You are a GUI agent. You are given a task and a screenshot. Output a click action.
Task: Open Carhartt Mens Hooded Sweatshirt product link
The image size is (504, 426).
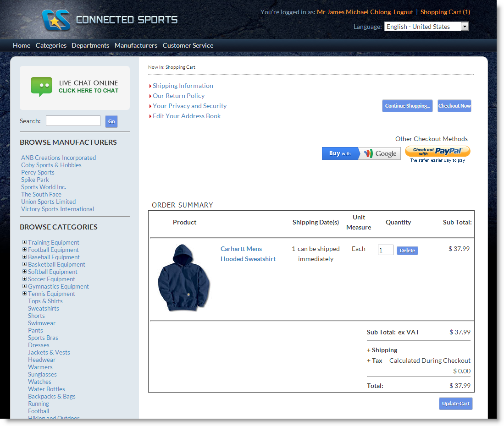click(x=248, y=254)
